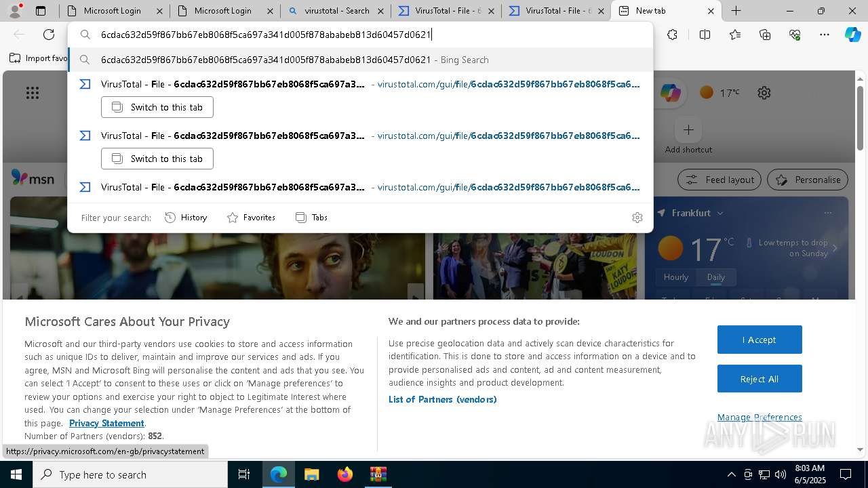This screenshot has height=488, width=868.
Task: Close the New tab tab
Action: click(x=711, y=11)
